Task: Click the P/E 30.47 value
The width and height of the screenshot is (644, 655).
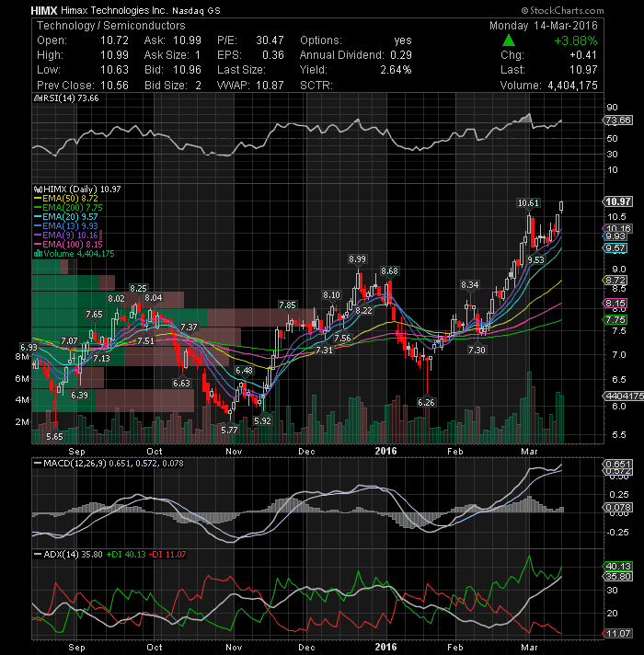Action: (x=270, y=40)
